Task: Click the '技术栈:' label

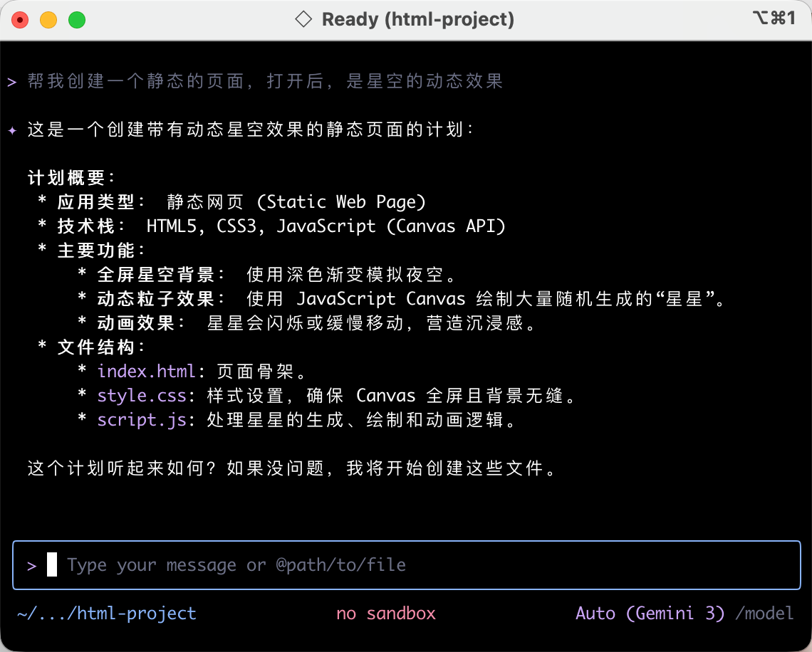Action: coord(90,226)
